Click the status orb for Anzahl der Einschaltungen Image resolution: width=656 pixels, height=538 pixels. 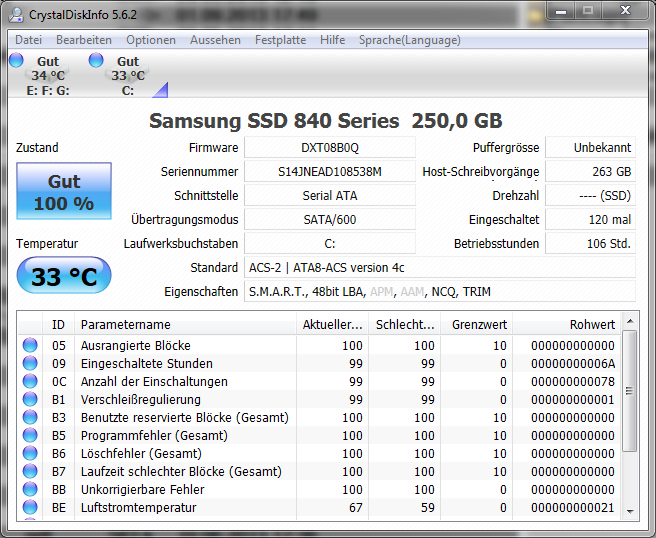click(x=30, y=382)
